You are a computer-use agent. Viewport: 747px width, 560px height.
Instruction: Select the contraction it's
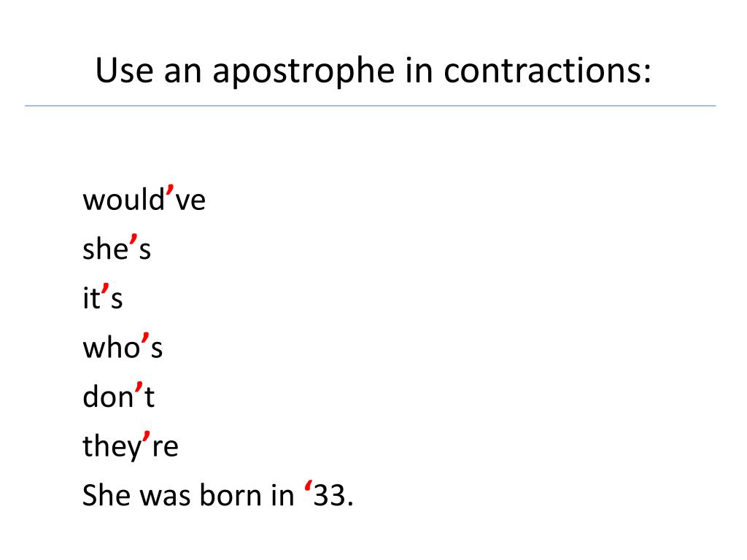point(103,297)
